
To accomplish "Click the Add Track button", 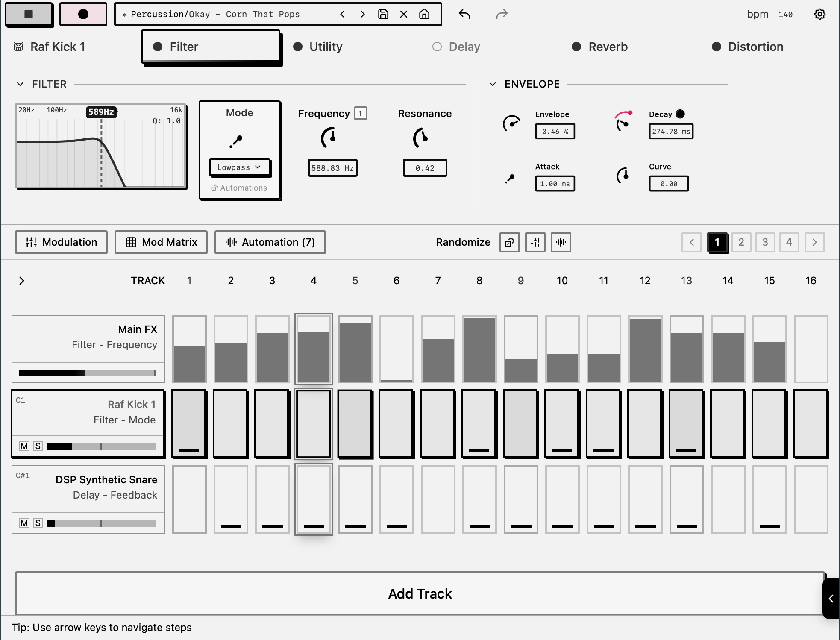I will tap(420, 593).
